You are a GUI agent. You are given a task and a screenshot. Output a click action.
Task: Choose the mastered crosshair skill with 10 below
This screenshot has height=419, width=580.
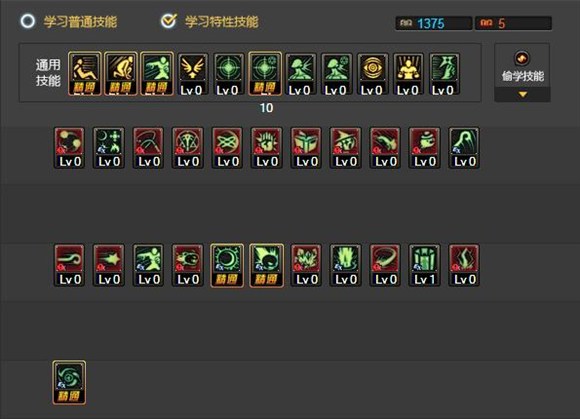(265, 74)
